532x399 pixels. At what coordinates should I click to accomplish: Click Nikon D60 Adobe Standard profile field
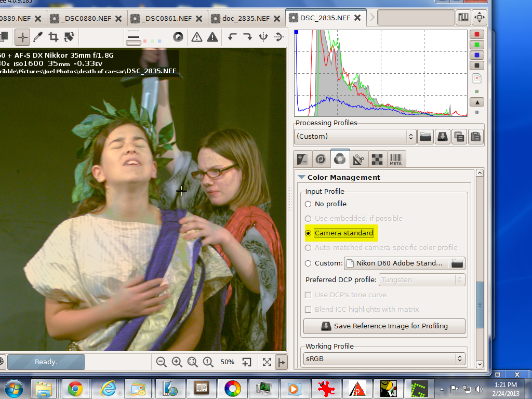click(396, 263)
